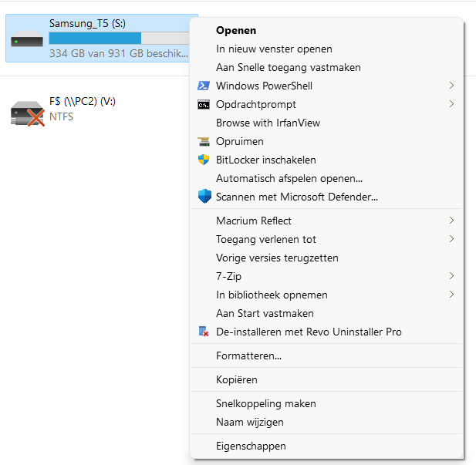476x465 pixels.
Task: Expand the Windows PowerShell submenu arrow
Action: tap(451, 86)
